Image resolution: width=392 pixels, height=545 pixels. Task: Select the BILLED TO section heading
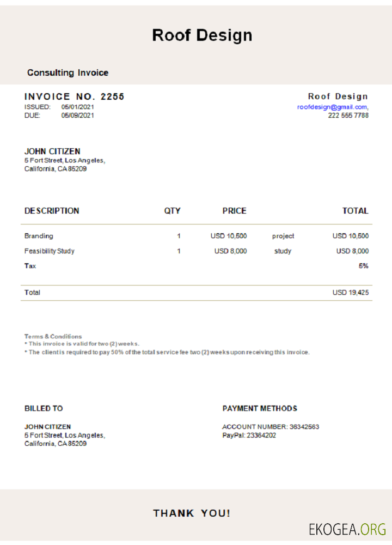point(44,408)
